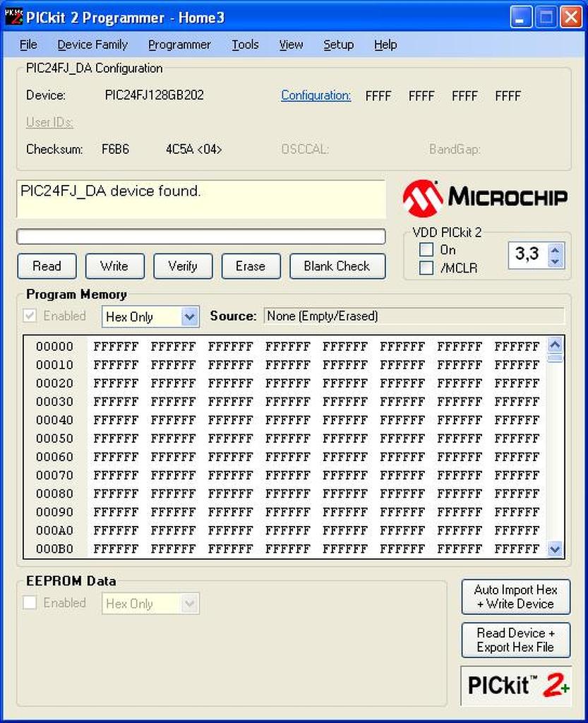
Task: Click device name PIC24FJ128GB202
Action: coord(155,95)
